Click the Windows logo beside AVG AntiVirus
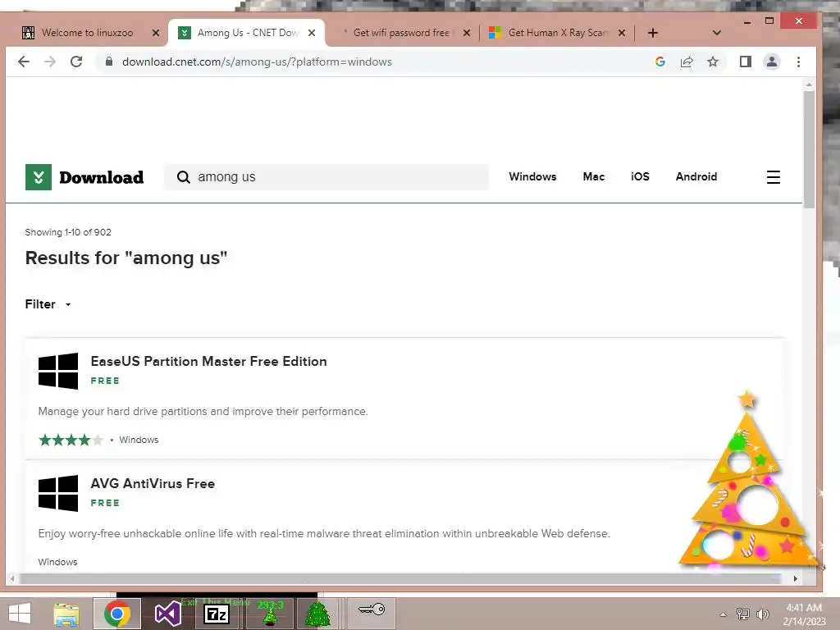 coord(58,493)
